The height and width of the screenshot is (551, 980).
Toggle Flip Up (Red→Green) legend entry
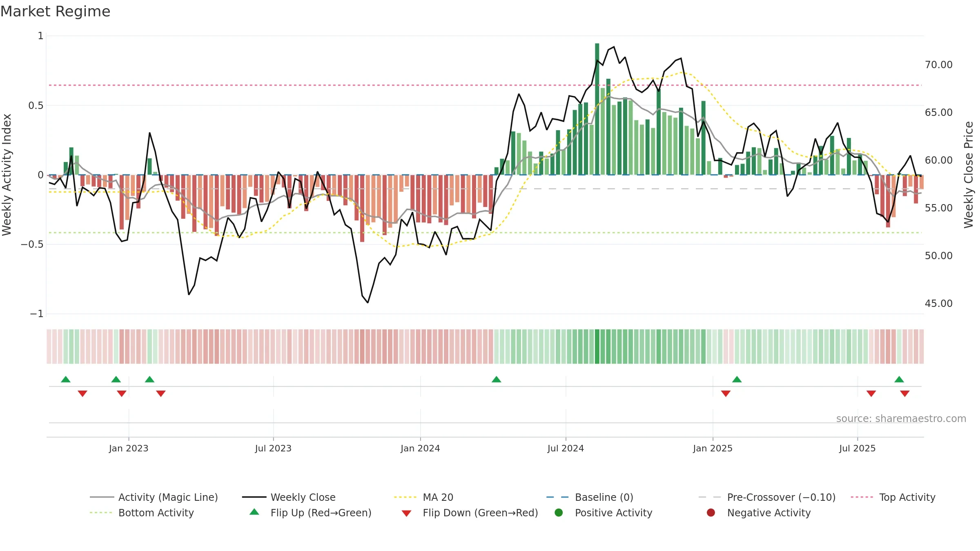coord(310,513)
